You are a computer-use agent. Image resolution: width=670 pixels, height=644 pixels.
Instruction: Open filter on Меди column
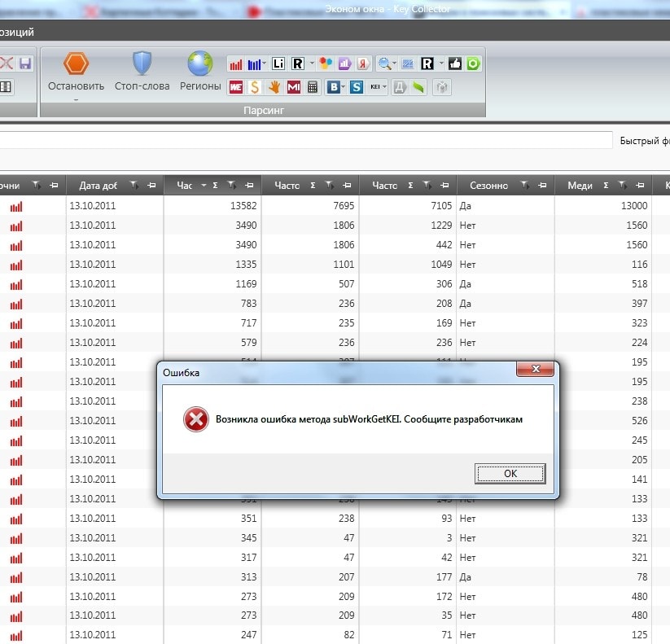tap(622, 186)
